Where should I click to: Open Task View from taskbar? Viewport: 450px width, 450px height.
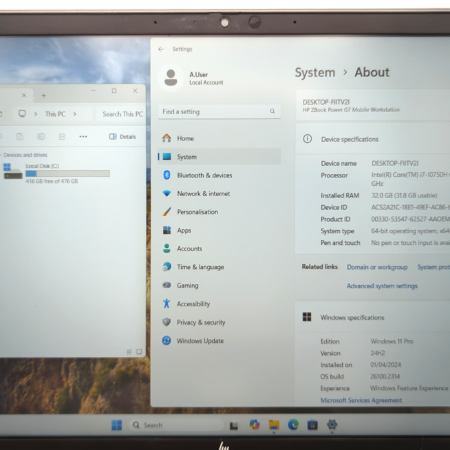pos(234,425)
